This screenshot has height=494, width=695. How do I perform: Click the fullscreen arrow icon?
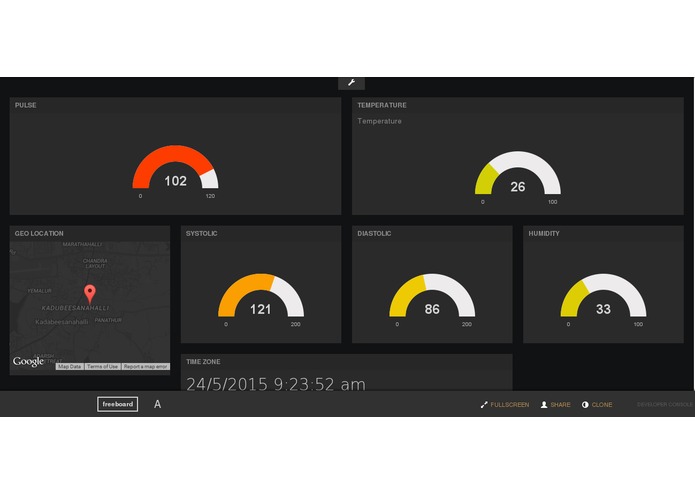(x=484, y=405)
